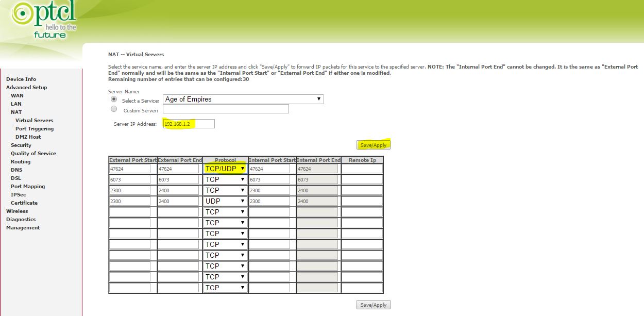Click External Port Start field containing 6073
This screenshot has height=316, width=644.
(130, 179)
